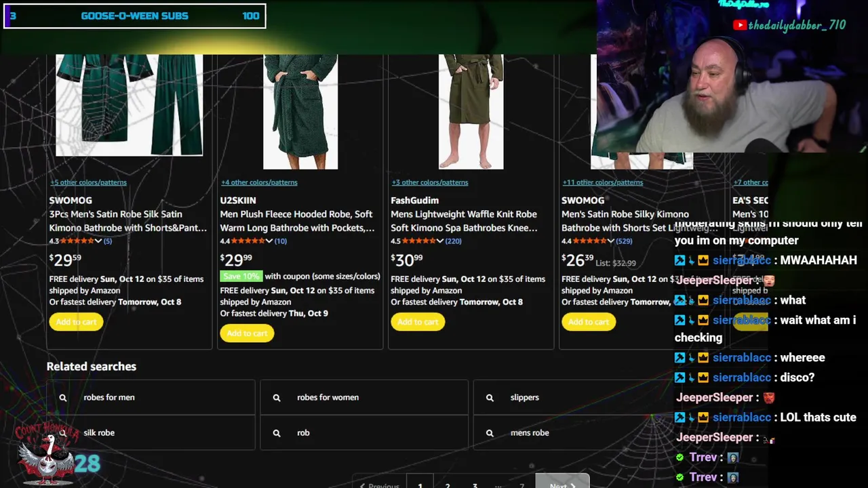
Task: Expand rating dropdown for SWOMOG 529-review robe
Action: pos(611,241)
